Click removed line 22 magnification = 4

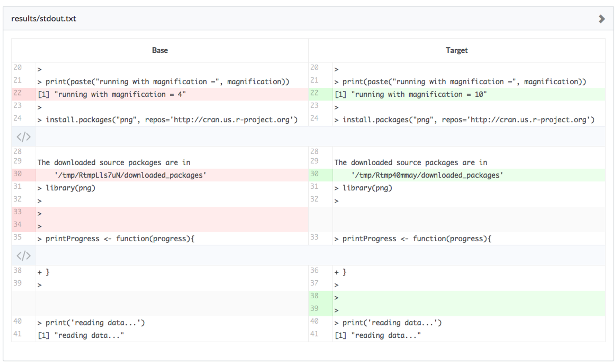112,95
